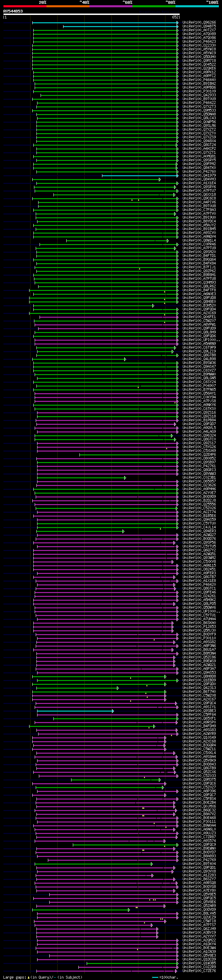Open the UniRef100_Q96266 hit label
The width and height of the screenshot is (222, 980).
click(199, 23)
